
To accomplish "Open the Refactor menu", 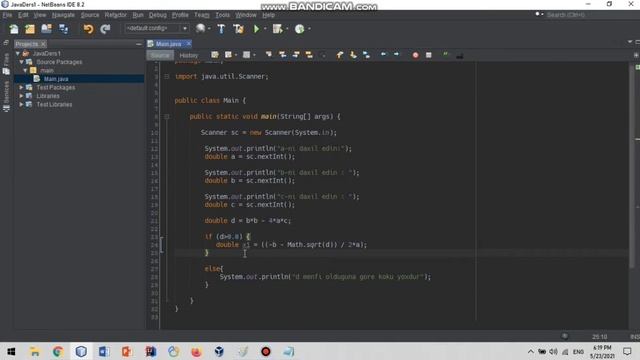I will coord(116,15).
